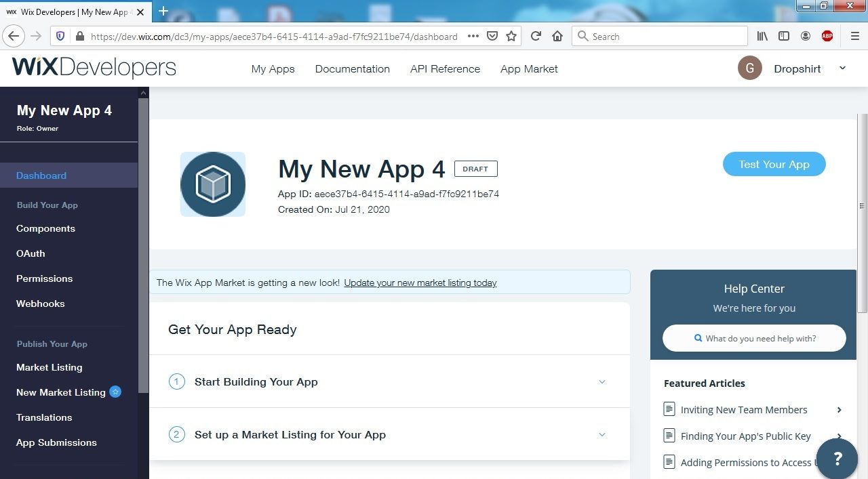Open the App Market menu
This screenshot has width=868, height=479.
click(529, 68)
